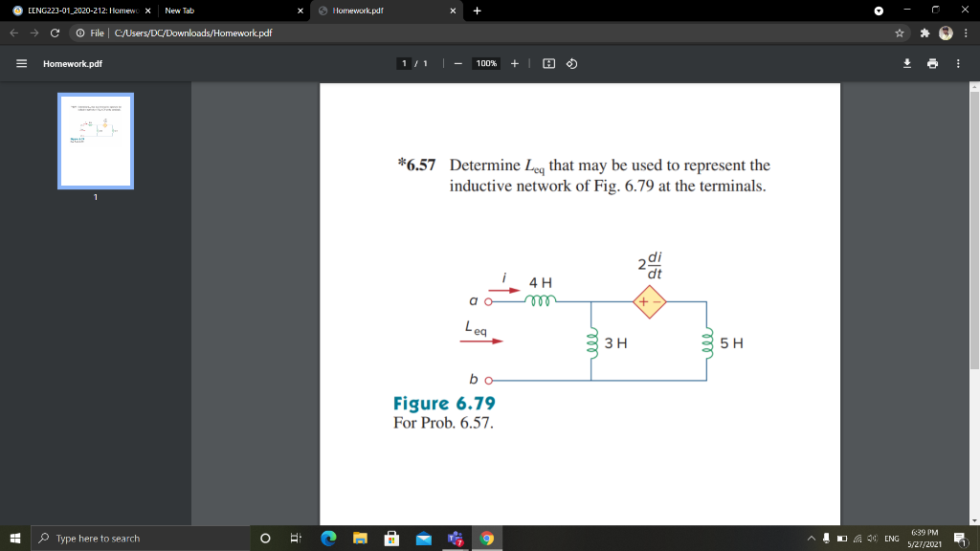
Task: Click the back navigation arrow
Action: tap(11, 31)
